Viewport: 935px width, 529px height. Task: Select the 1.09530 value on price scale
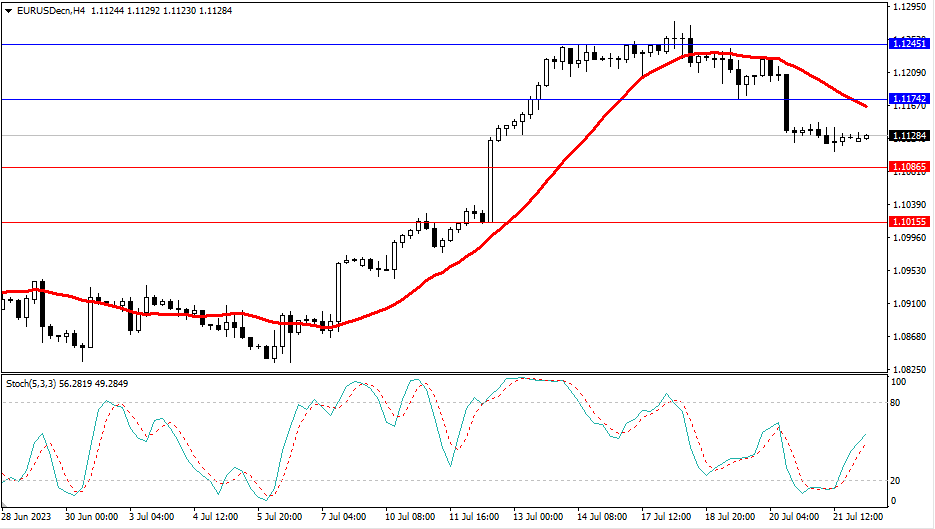pos(908,271)
